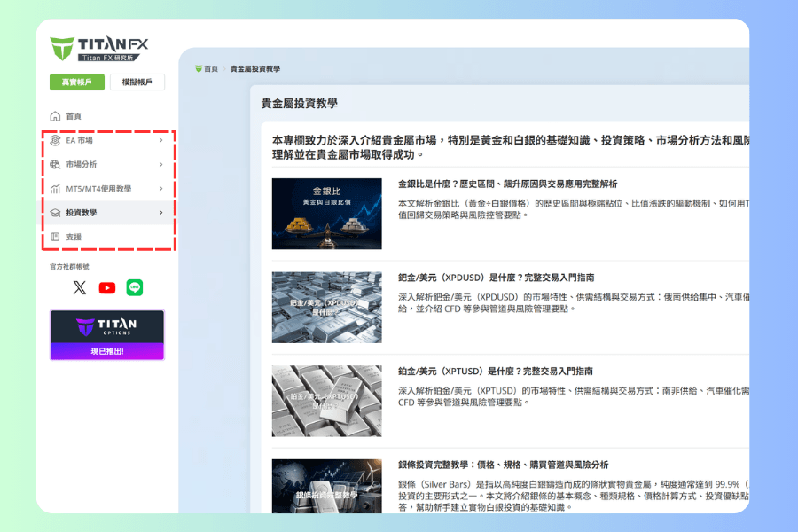Screen dimensions: 798x532
Task: Click the Titan Options 現已推出 banner
Action: click(107, 335)
